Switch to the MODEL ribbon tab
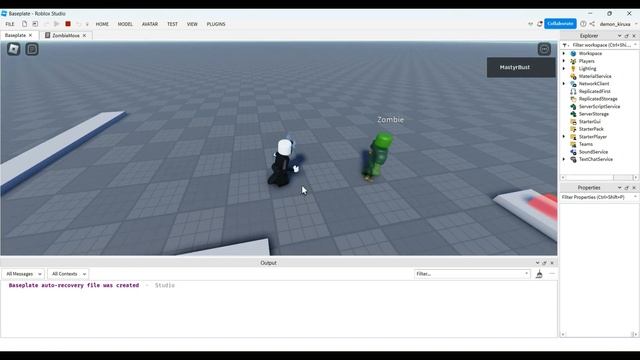Viewport: 640px width, 360px height. [x=125, y=24]
